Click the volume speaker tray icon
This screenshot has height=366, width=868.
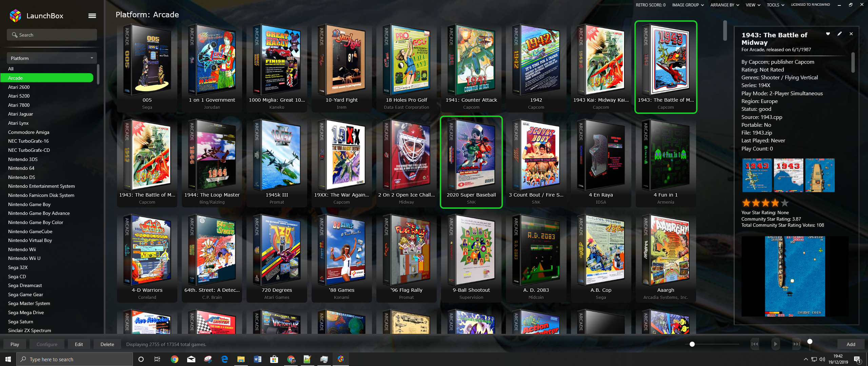822,359
